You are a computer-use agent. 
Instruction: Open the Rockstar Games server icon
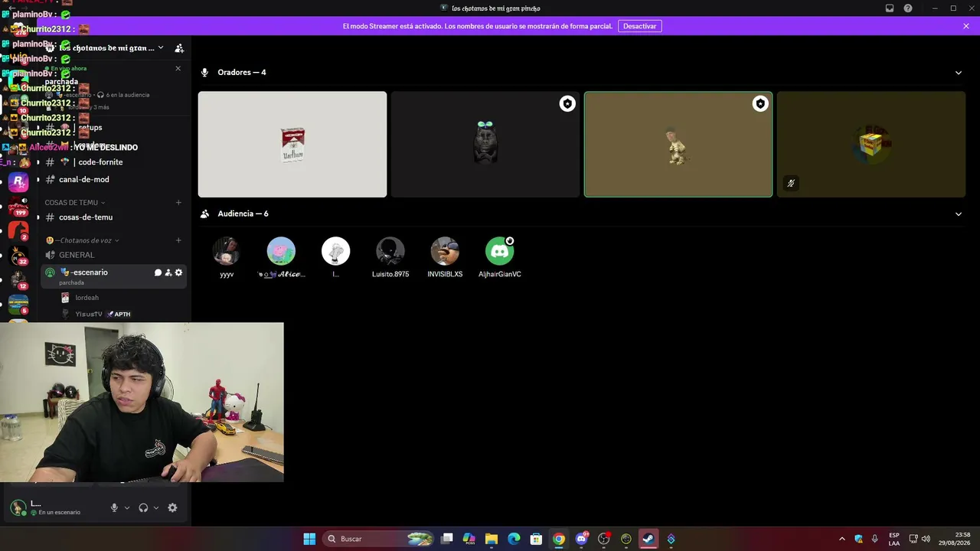(x=18, y=182)
